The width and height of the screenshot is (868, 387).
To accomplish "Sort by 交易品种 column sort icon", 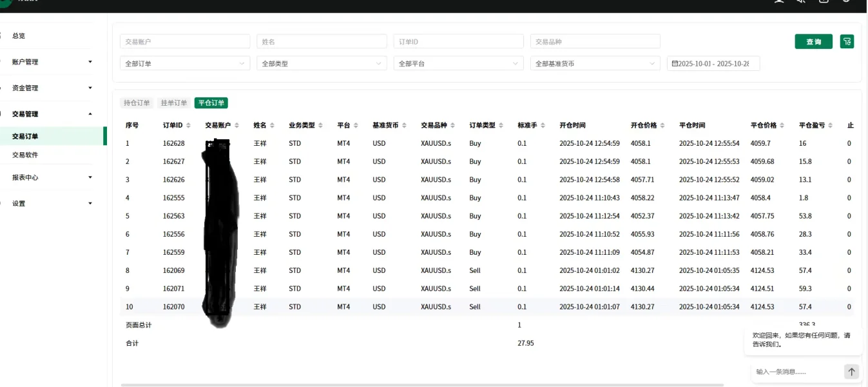I will (x=453, y=126).
